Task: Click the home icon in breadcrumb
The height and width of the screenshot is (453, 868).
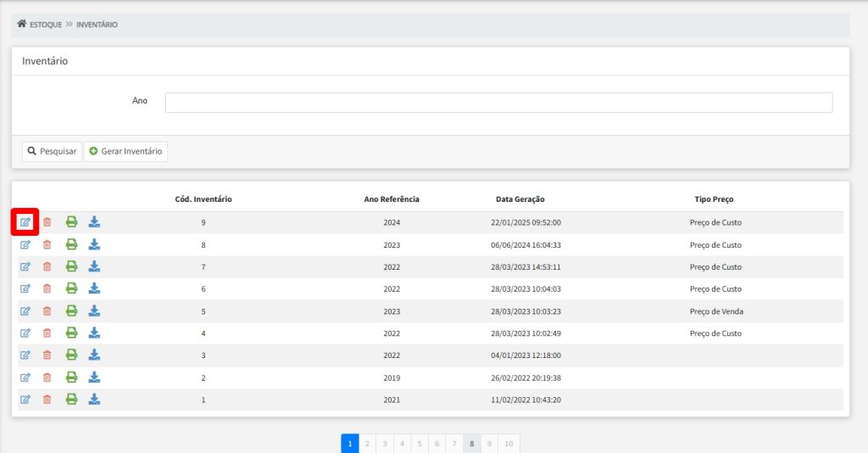Action: (x=21, y=24)
